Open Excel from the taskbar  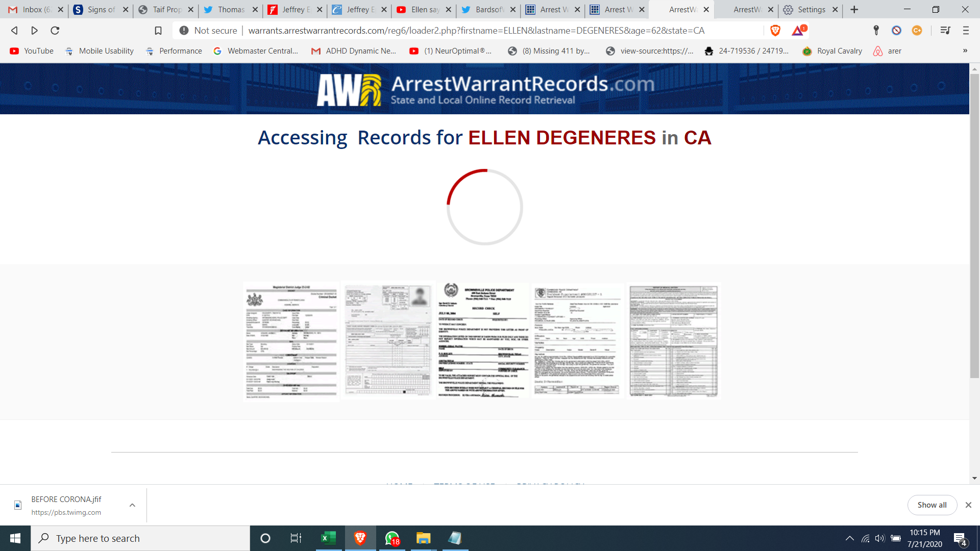coord(328,538)
